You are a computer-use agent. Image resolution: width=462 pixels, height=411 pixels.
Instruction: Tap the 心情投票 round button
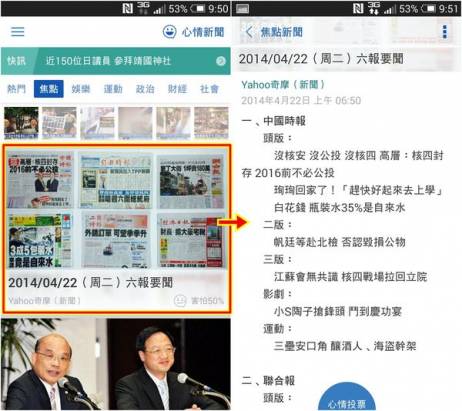pos(347,397)
